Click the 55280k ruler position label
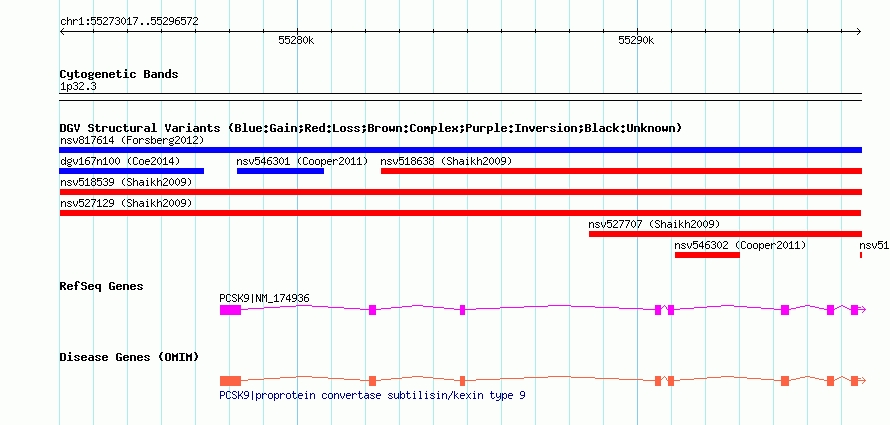This screenshot has width=890, height=425. (x=296, y=40)
